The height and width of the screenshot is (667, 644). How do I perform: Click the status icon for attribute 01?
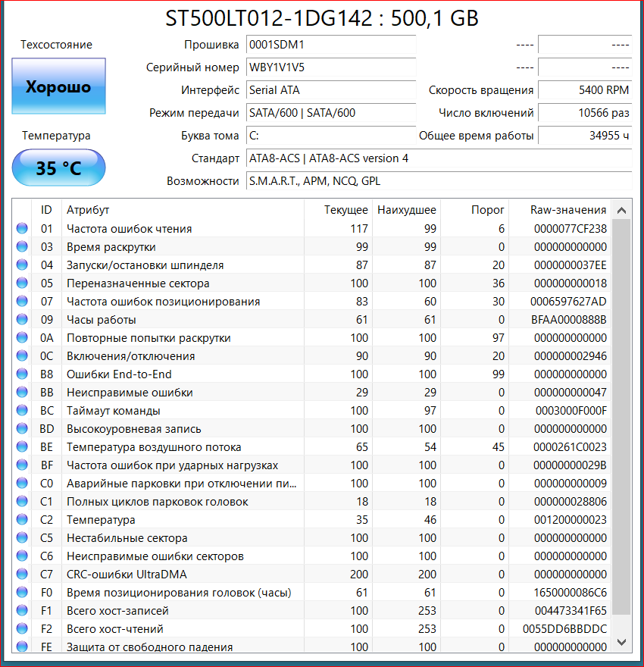point(21,229)
